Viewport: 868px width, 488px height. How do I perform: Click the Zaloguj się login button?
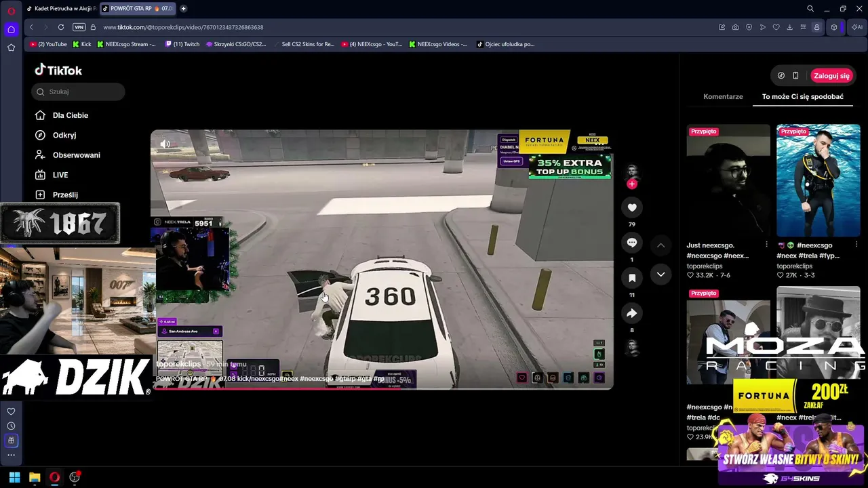831,76
